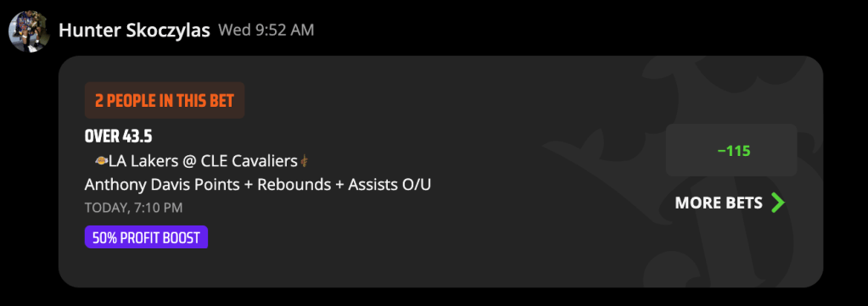The width and height of the screenshot is (868, 306).
Task: Click the CLE Cavaliers team logo icon
Action: click(304, 161)
